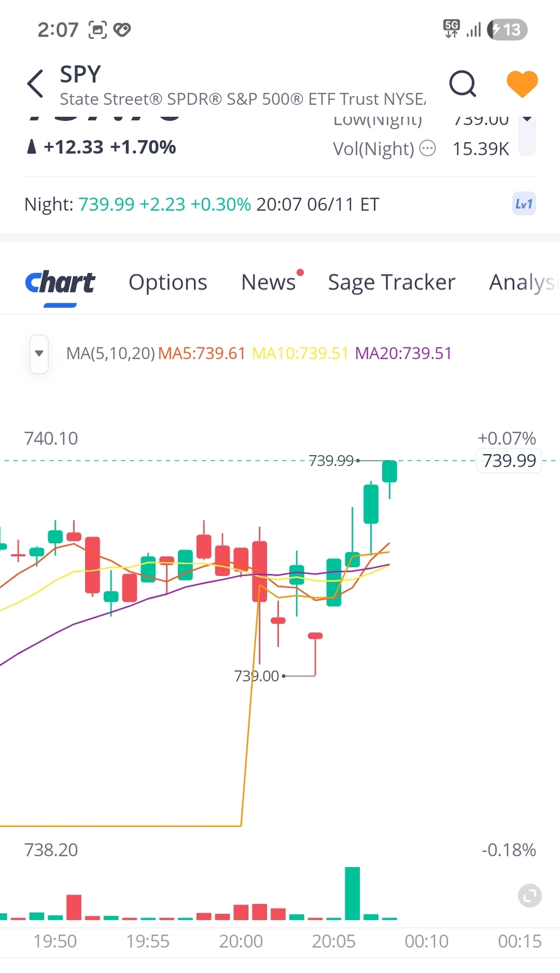Open the News tab
The height and width of the screenshot is (973, 560).
click(269, 283)
